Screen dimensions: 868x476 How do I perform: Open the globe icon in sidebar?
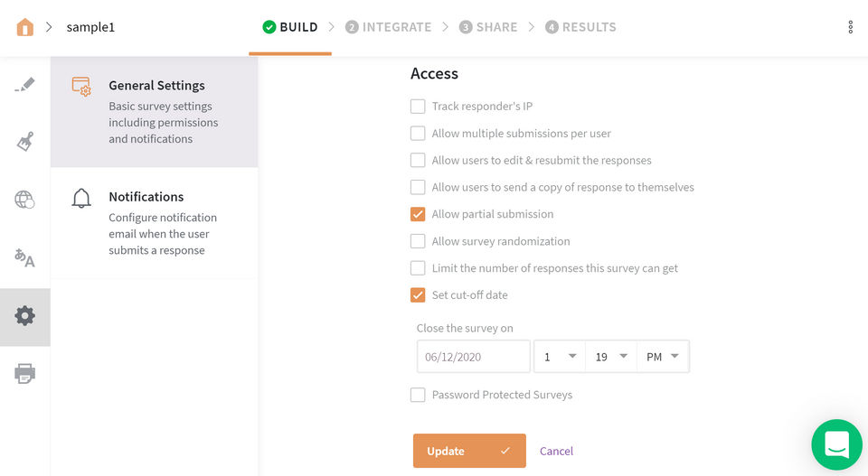tap(25, 200)
